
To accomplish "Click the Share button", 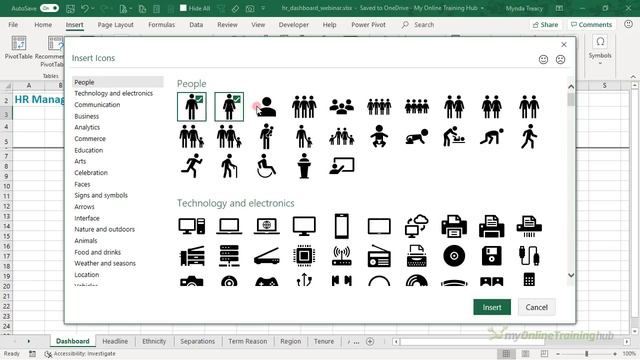I will click(545, 25).
